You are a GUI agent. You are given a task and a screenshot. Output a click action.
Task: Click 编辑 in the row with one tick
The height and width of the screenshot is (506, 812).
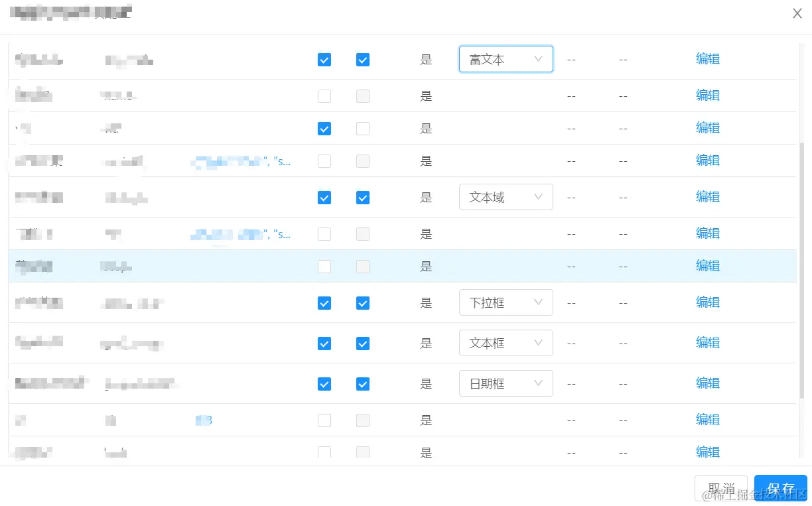[x=708, y=127]
